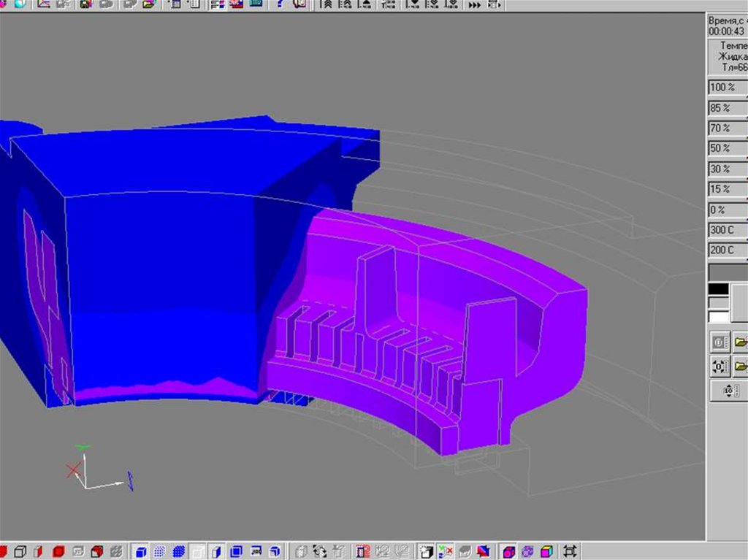Select the 100 % legend level field
Viewport: 748px width, 560px height.
(x=728, y=88)
